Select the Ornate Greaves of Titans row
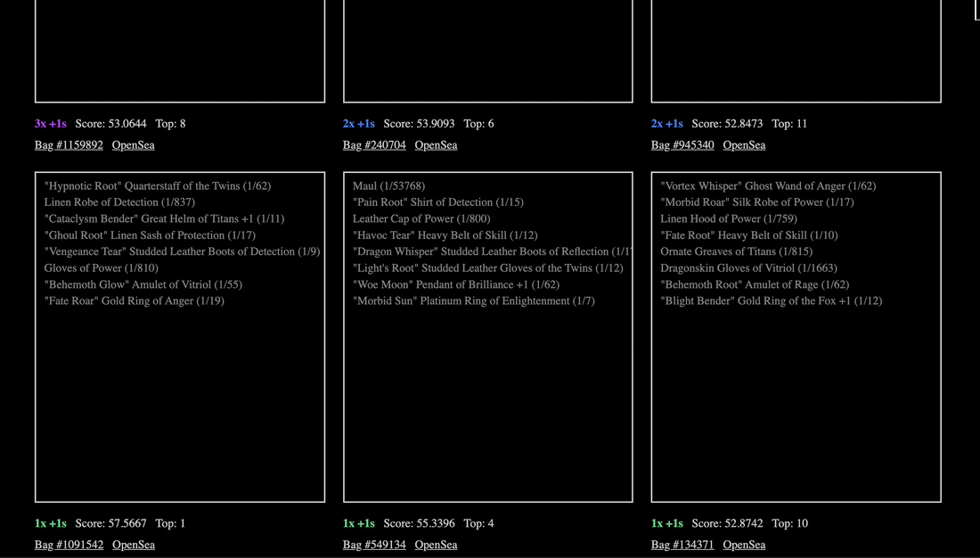Screen dimensions: 980x558 pos(737,251)
